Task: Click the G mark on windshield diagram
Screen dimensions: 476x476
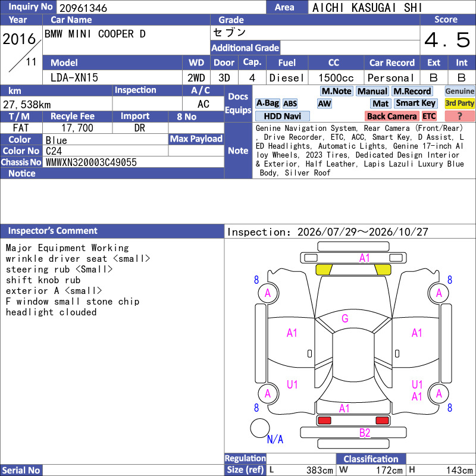Action: click(345, 318)
